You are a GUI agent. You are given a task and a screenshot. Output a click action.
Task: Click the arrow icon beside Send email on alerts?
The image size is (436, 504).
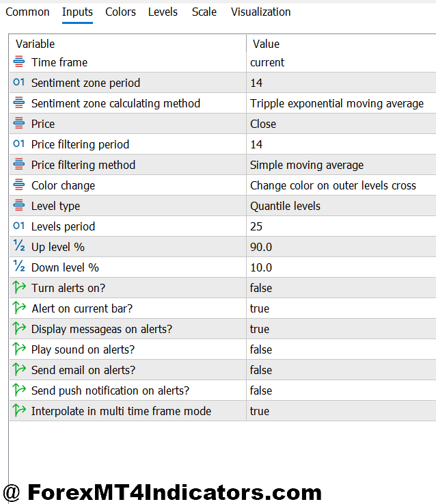pos(19,370)
